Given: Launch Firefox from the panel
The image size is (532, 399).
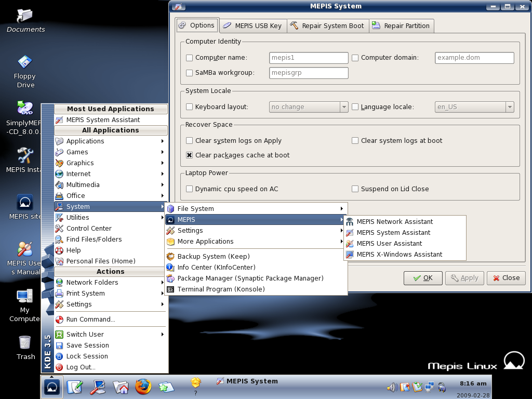Looking at the screenshot, I should coord(143,387).
